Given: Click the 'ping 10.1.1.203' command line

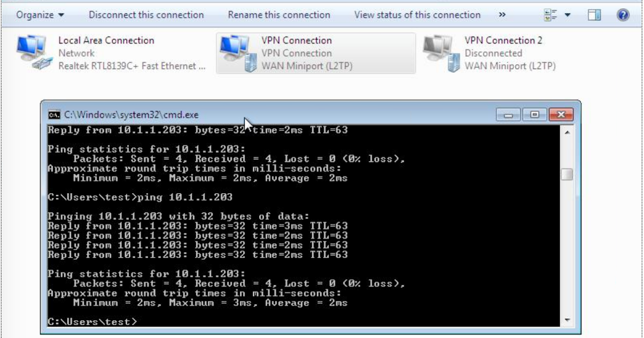Looking at the screenshot, I should click(x=140, y=197).
